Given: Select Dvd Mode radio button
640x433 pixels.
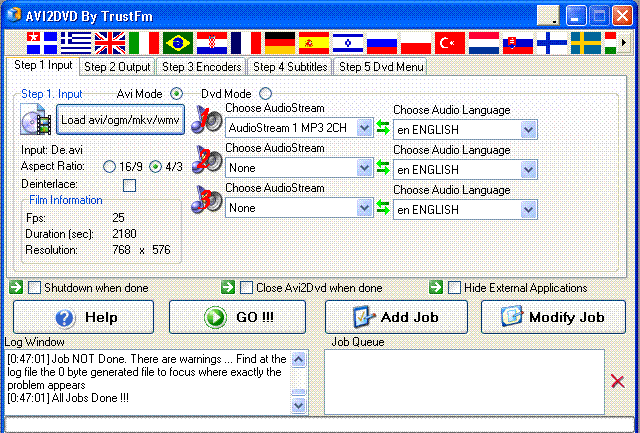Looking at the screenshot, I should [x=265, y=94].
